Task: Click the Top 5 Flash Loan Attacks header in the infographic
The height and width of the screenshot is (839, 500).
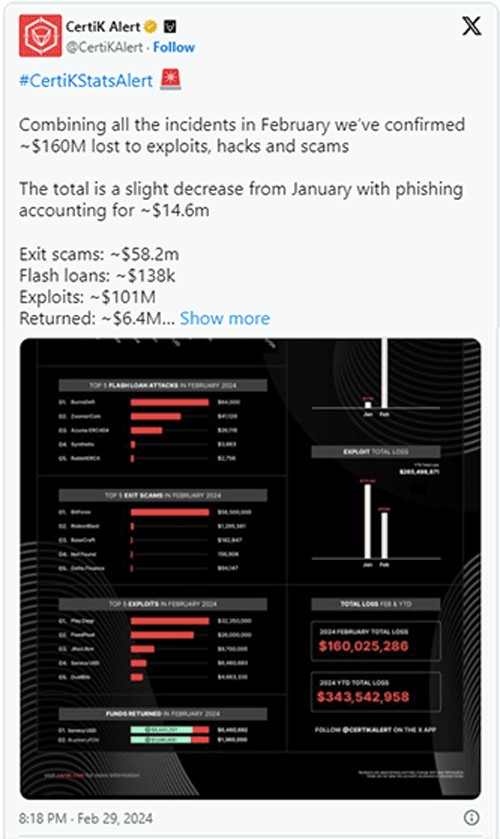Action: point(163,385)
